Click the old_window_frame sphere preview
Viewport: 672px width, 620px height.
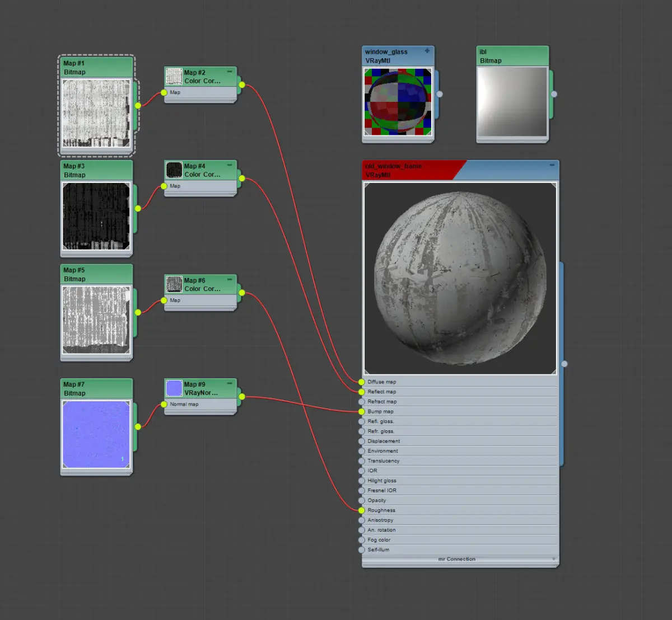pyautogui.click(x=460, y=278)
